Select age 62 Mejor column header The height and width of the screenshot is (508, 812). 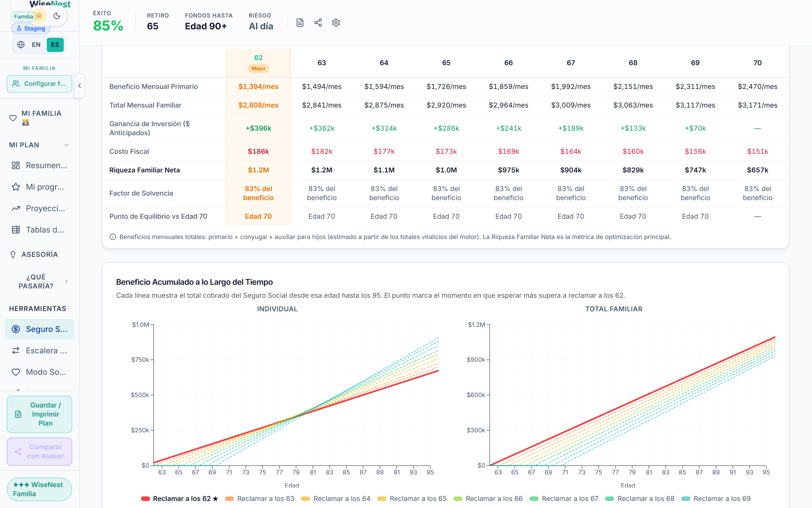tap(258, 63)
